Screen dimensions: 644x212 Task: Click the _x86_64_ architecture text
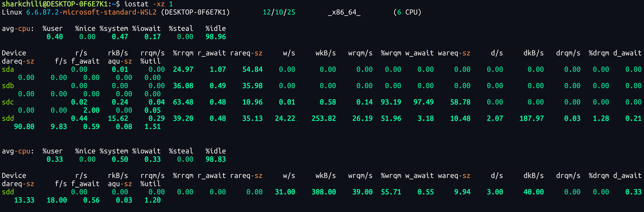click(x=344, y=12)
